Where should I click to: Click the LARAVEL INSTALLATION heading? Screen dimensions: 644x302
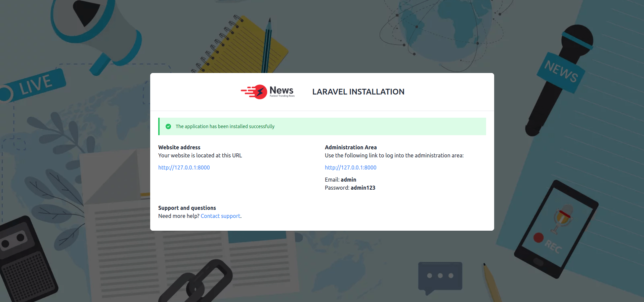coord(358,92)
